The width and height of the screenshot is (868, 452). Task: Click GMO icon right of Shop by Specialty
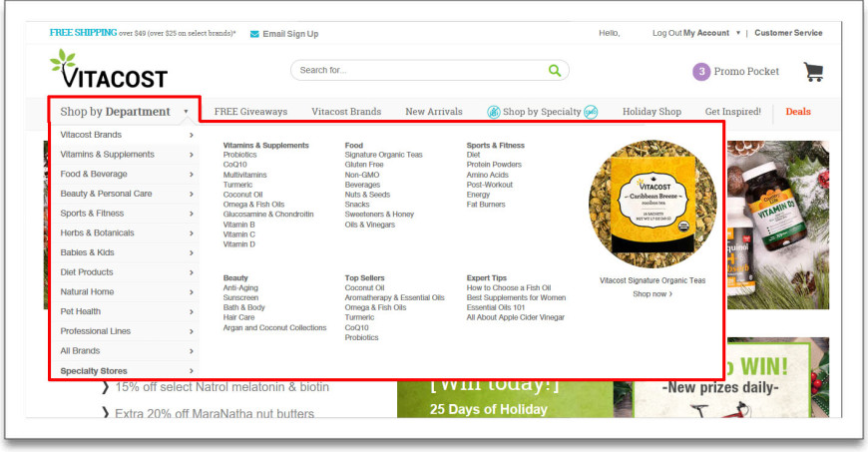pyautogui.click(x=591, y=112)
